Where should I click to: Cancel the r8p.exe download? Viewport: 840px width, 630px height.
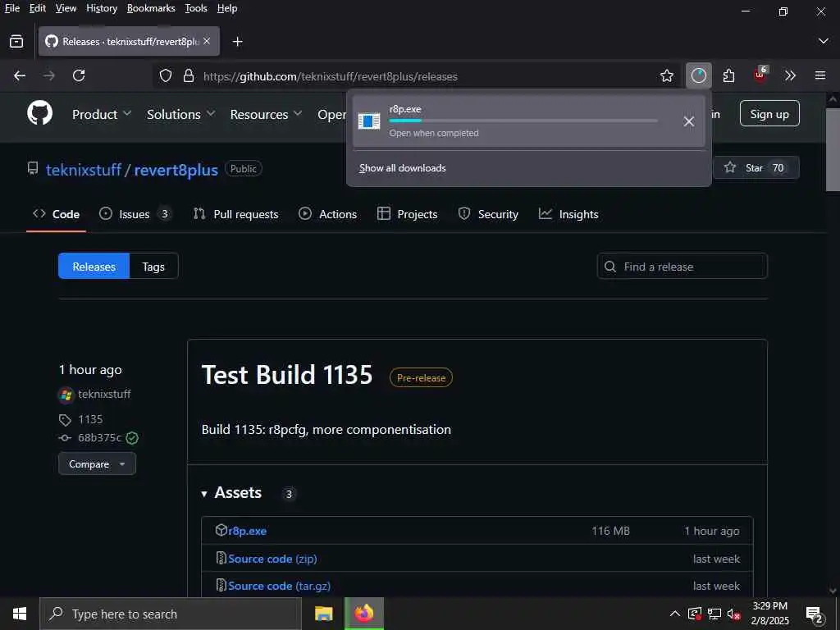[x=689, y=121]
